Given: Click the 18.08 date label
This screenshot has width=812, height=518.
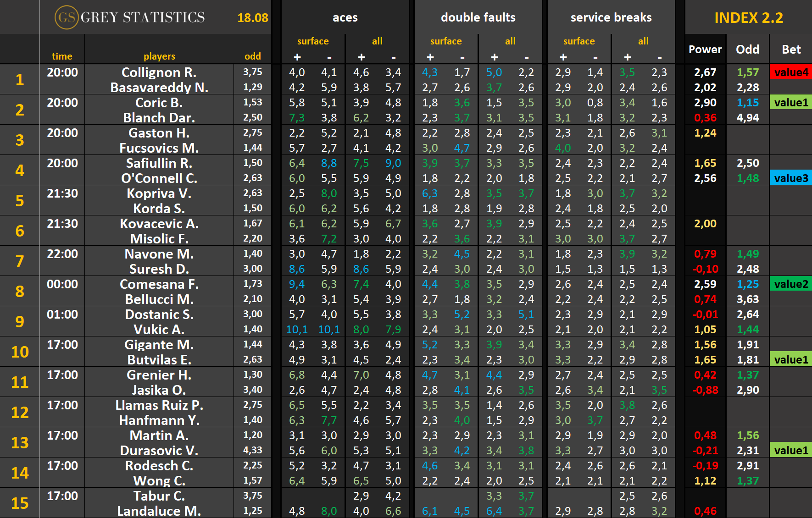Looking at the screenshot, I should point(252,18).
